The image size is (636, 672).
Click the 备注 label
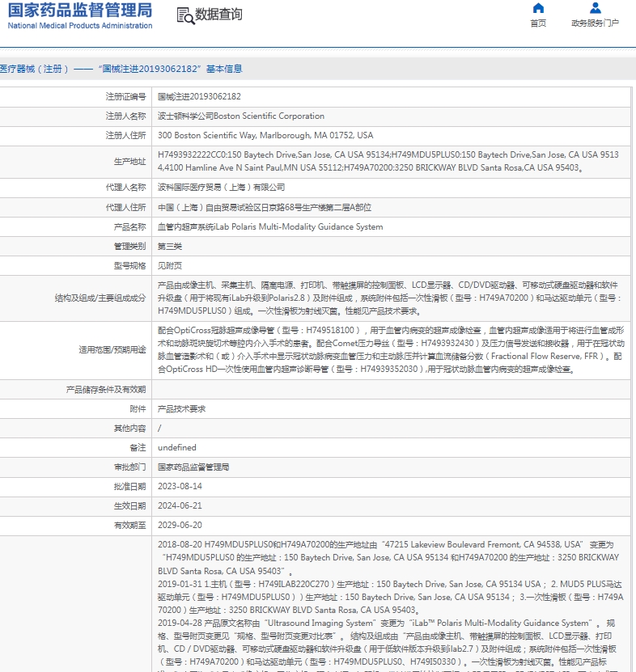coord(138,447)
